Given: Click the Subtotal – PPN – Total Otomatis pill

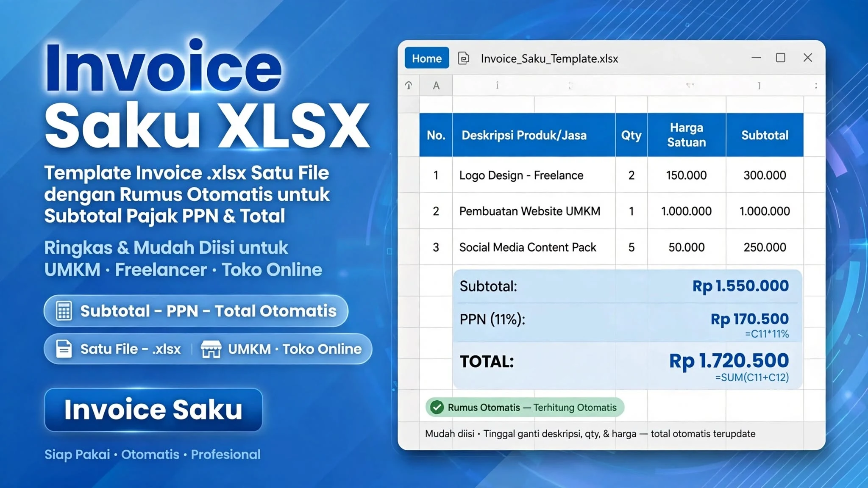Looking at the screenshot, I should click(x=196, y=311).
